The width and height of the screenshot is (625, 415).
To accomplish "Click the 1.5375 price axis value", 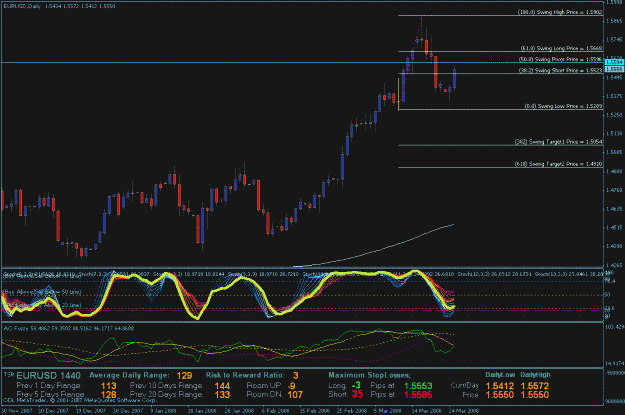I will [614, 96].
